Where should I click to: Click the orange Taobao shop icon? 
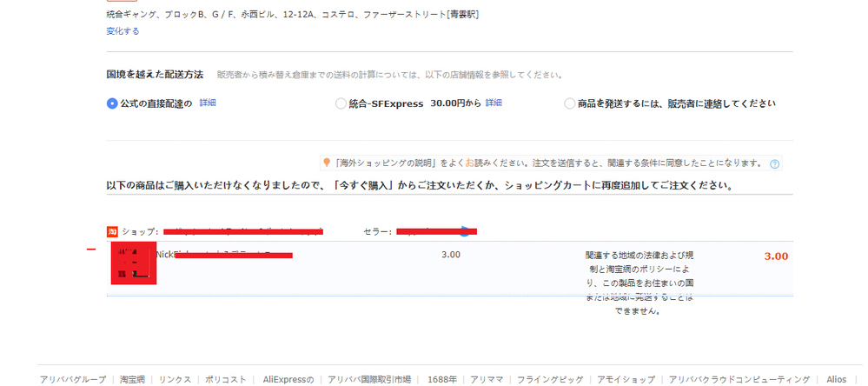(x=112, y=231)
